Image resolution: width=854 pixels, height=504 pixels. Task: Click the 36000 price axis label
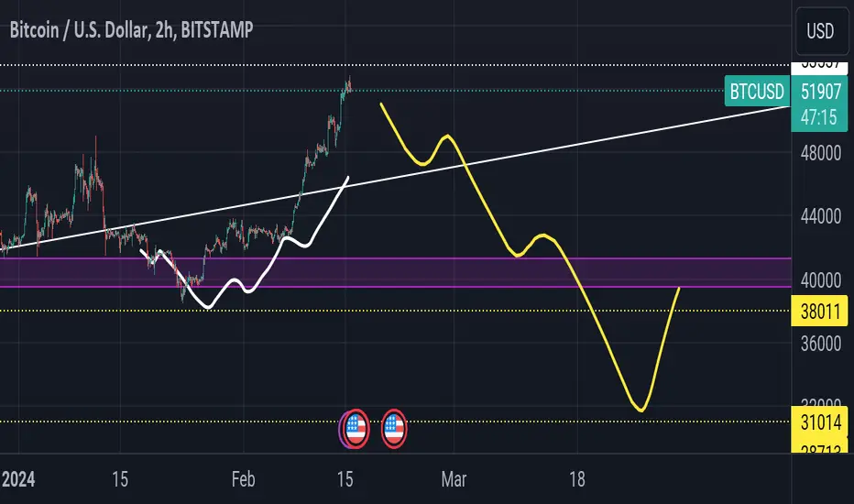[820, 344]
